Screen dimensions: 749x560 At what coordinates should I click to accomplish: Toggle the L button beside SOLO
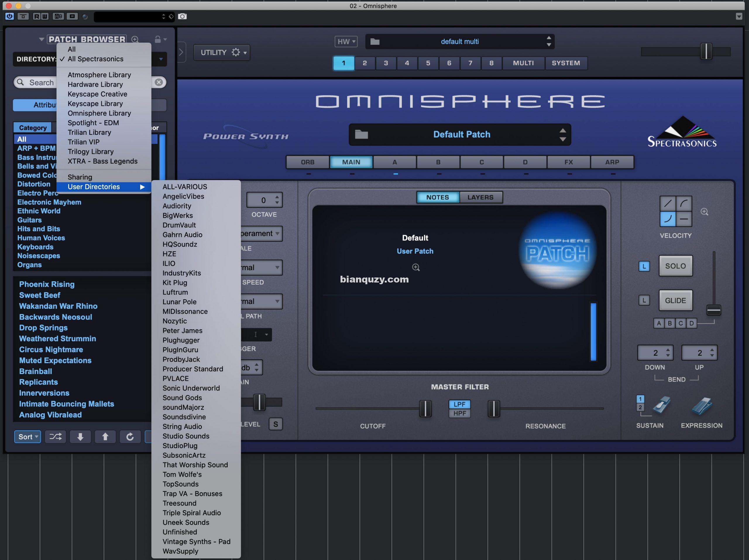[x=644, y=266]
